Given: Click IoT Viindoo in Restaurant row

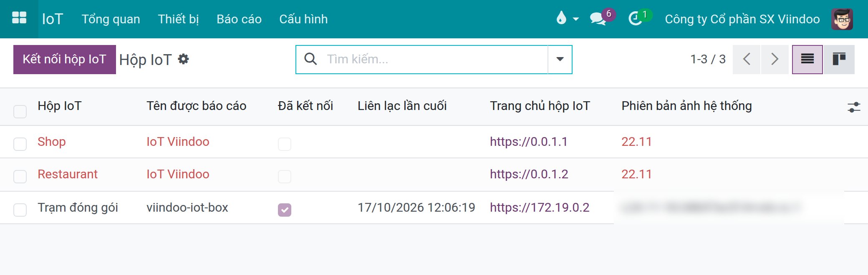Looking at the screenshot, I should 178,174.
